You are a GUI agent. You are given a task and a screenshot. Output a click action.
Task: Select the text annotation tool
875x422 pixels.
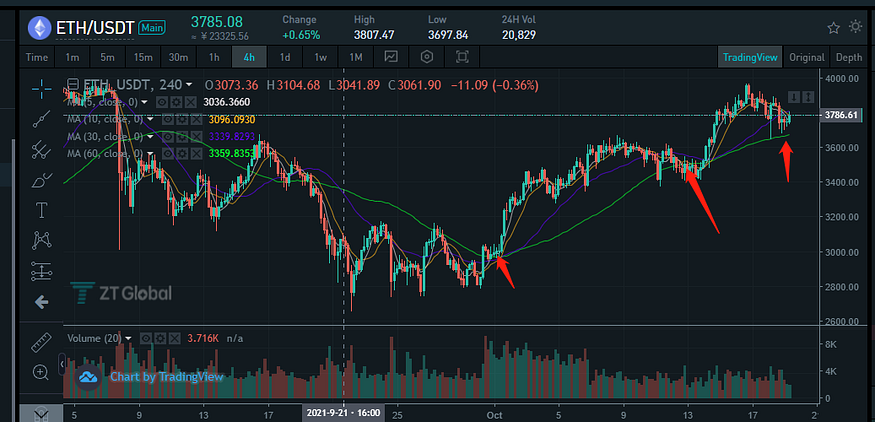(41, 210)
